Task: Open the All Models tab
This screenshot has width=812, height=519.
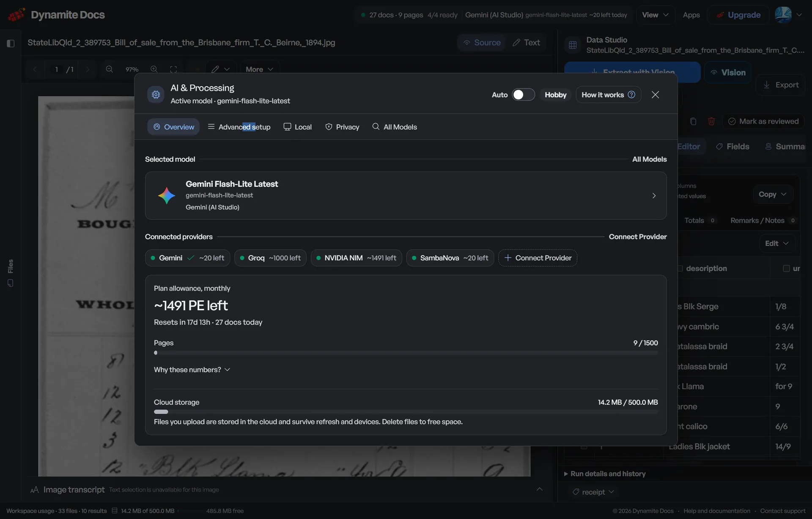Action: coord(394,127)
